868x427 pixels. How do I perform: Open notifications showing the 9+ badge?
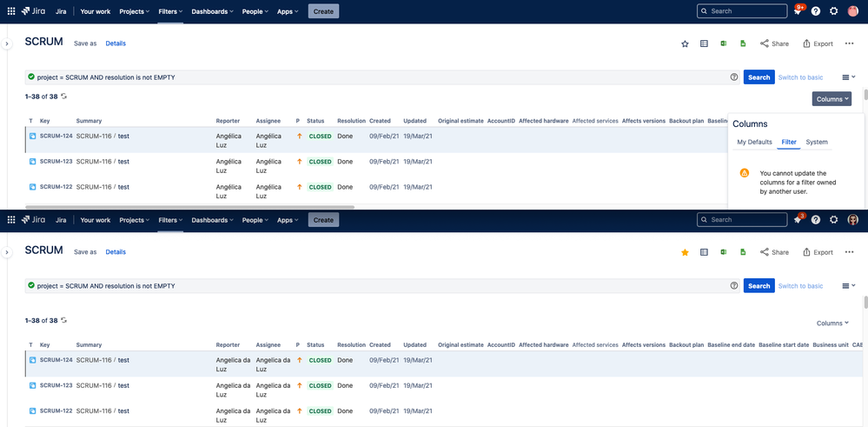(797, 11)
